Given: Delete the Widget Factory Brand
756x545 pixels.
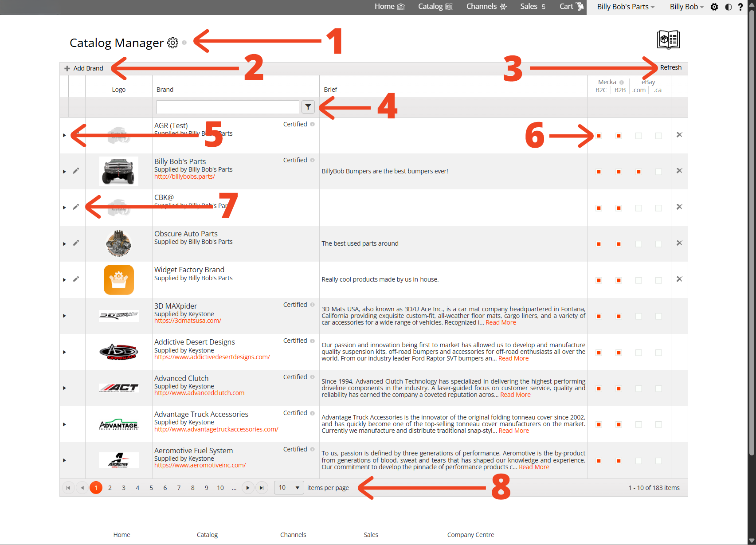Looking at the screenshot, I should pyautogui.click(x=679, y=279).
